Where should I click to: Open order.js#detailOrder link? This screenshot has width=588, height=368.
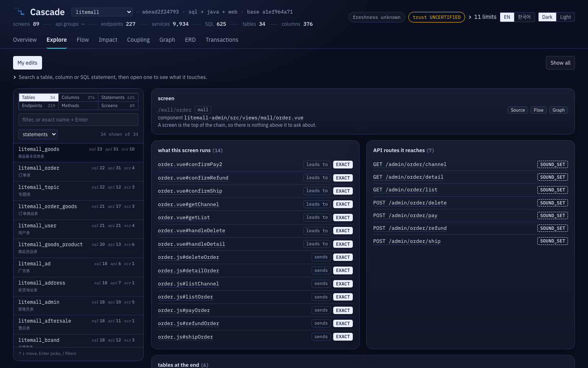pyautogui.click(x=189, y=271)
